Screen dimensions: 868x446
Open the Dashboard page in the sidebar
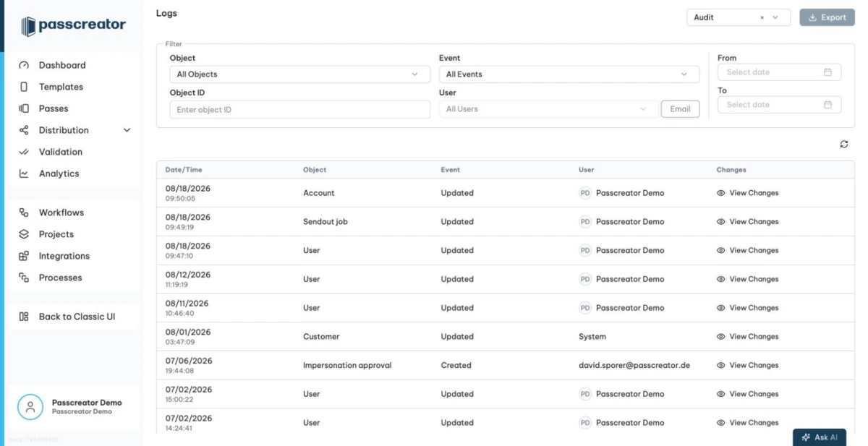(x=62, y=65)
